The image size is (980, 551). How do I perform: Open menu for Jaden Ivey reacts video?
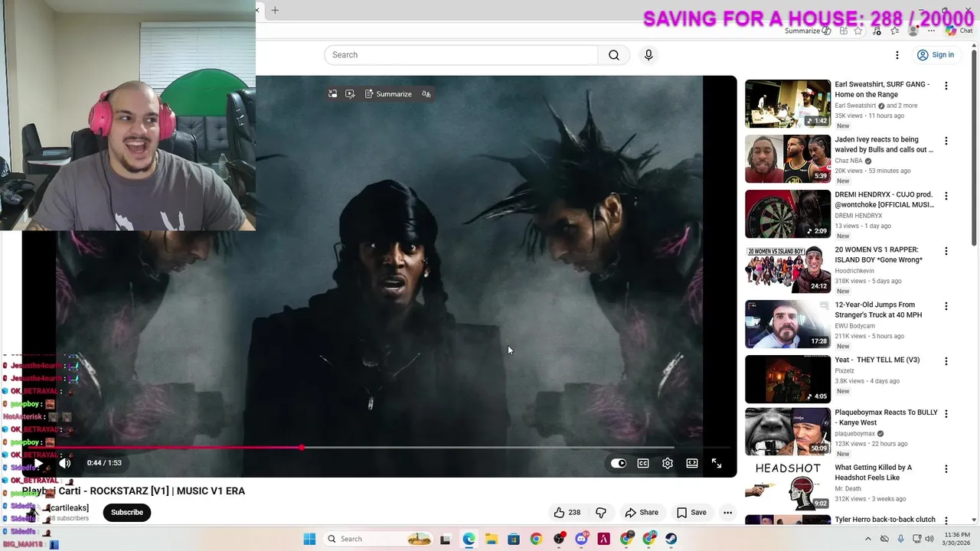(946, 141)
